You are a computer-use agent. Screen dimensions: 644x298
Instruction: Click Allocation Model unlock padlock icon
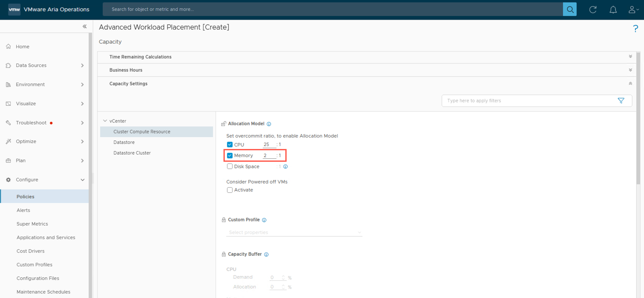click(223, 124)
